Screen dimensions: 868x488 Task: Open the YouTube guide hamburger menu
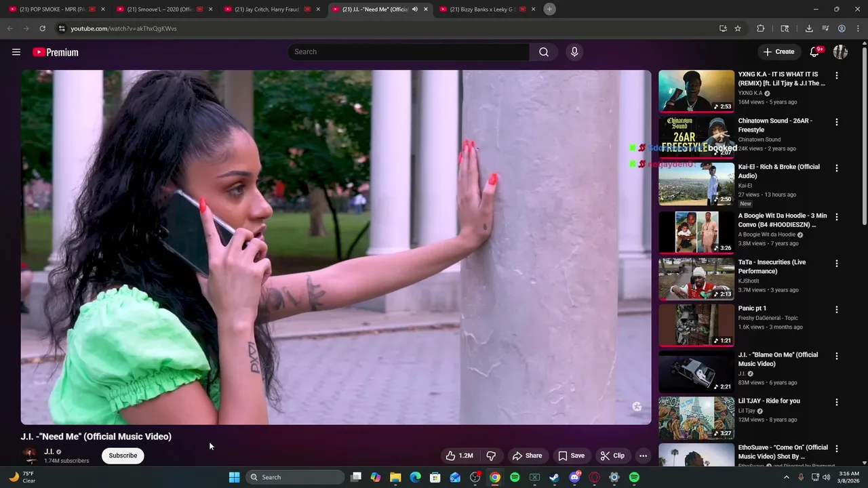[16, 52]
